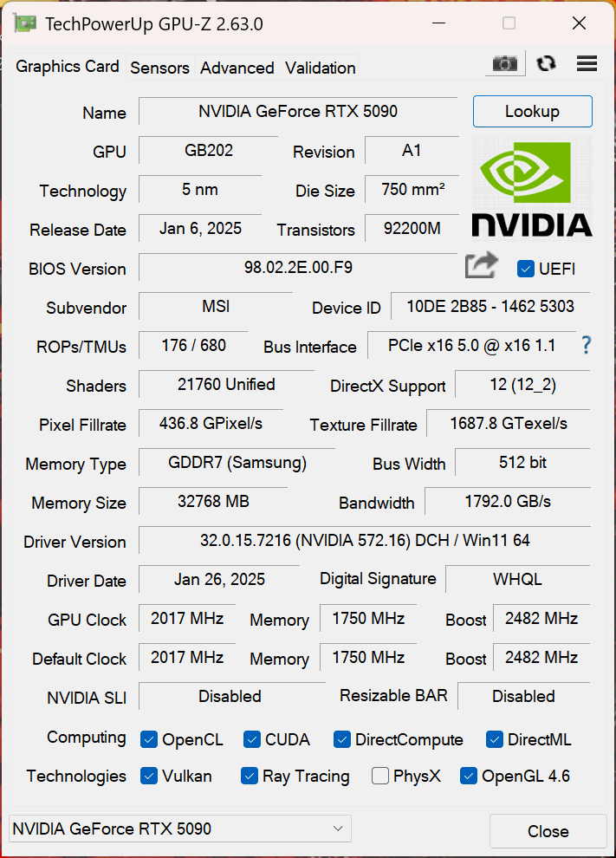616x858 pixels.
Task: Click the GPU-Z app icon in title bar
Action: pyautogui.click(x=24, y=23)
